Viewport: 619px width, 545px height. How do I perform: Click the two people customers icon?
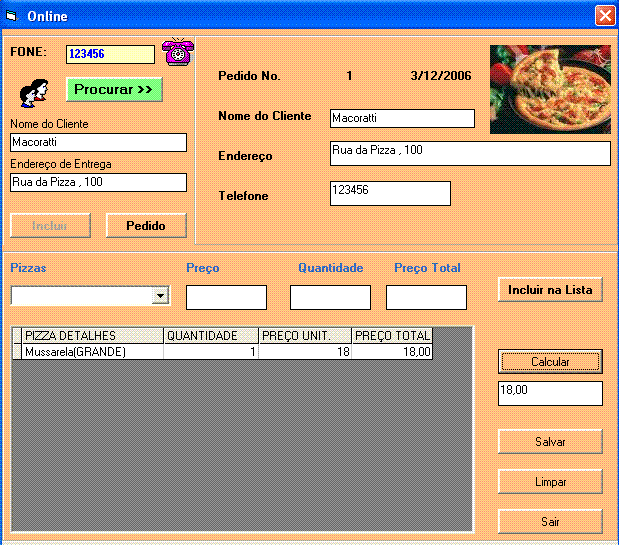coord(34,93)
